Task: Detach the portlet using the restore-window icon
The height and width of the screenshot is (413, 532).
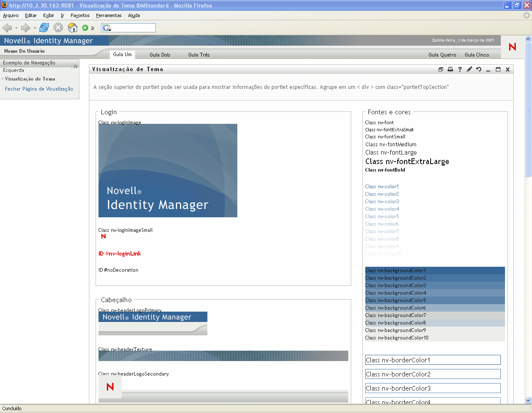Action: tap(441, 69)
